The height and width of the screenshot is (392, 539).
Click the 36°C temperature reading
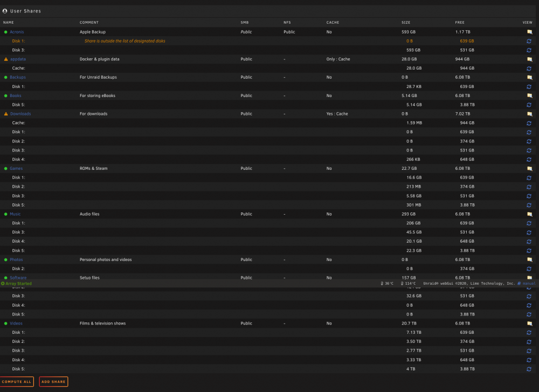pos(389,284)
